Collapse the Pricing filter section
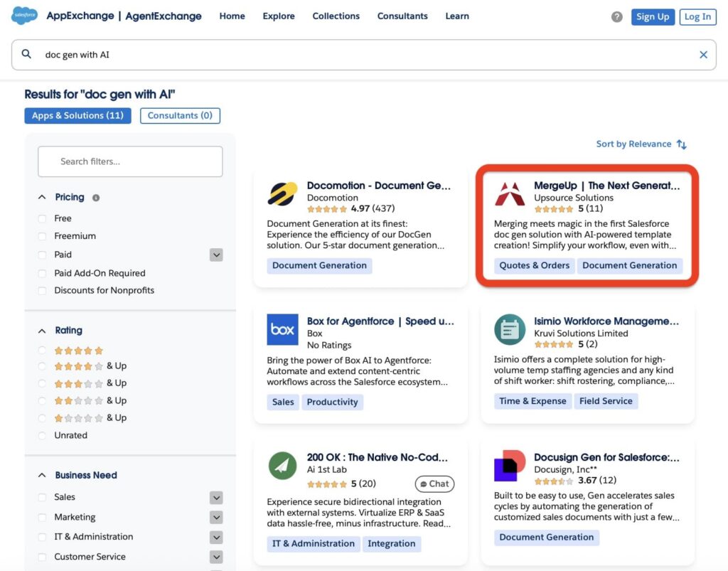The width and height of the screenshot is (728, 571). click(42, 197)
